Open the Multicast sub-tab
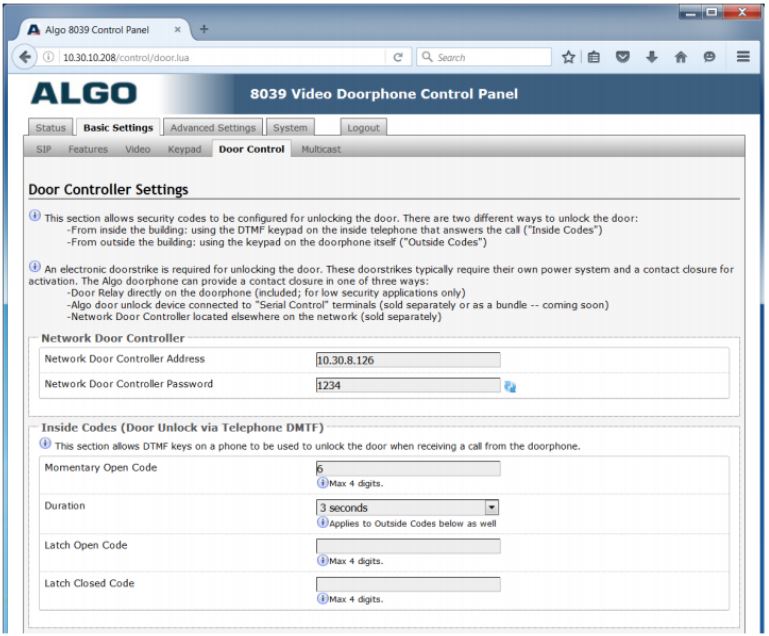Viewport: 769px width, 636px height. click(x=321, y=149)
